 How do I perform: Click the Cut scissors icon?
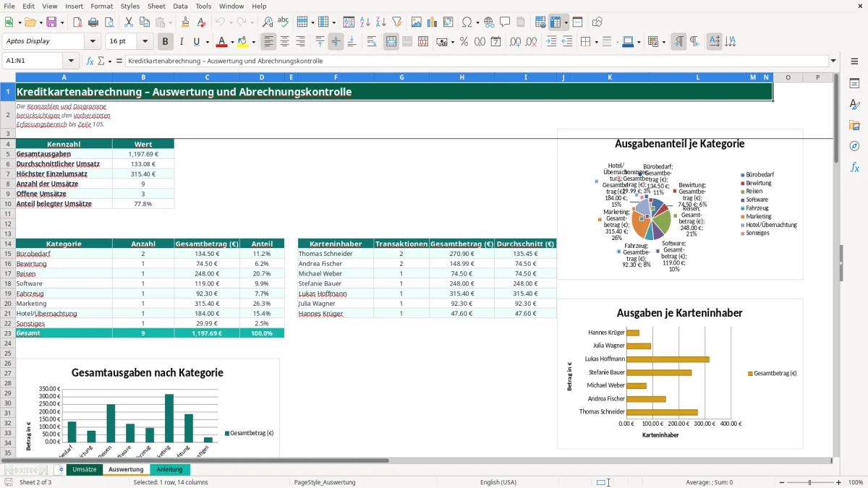click(x=129, y=22)
